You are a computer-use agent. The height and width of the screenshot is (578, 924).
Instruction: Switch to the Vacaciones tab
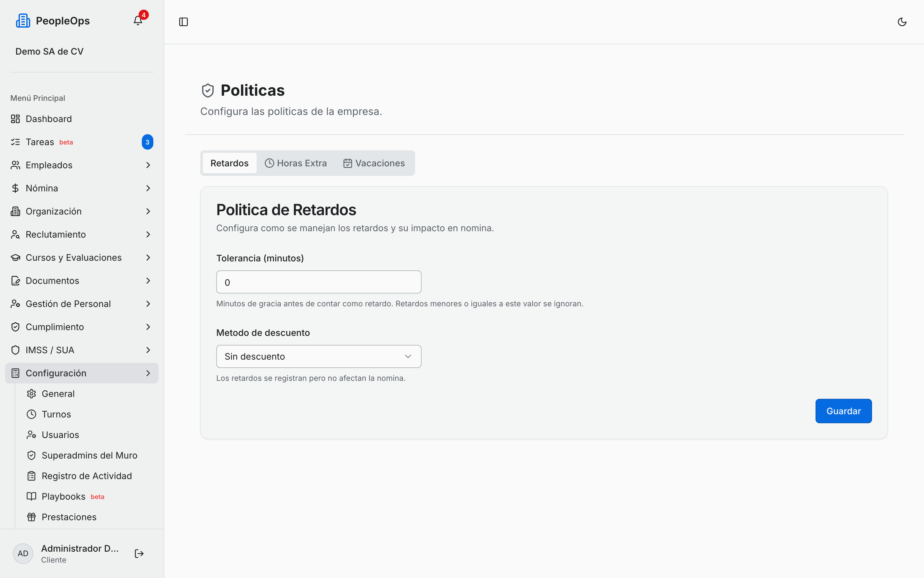(x=374, y=163)
